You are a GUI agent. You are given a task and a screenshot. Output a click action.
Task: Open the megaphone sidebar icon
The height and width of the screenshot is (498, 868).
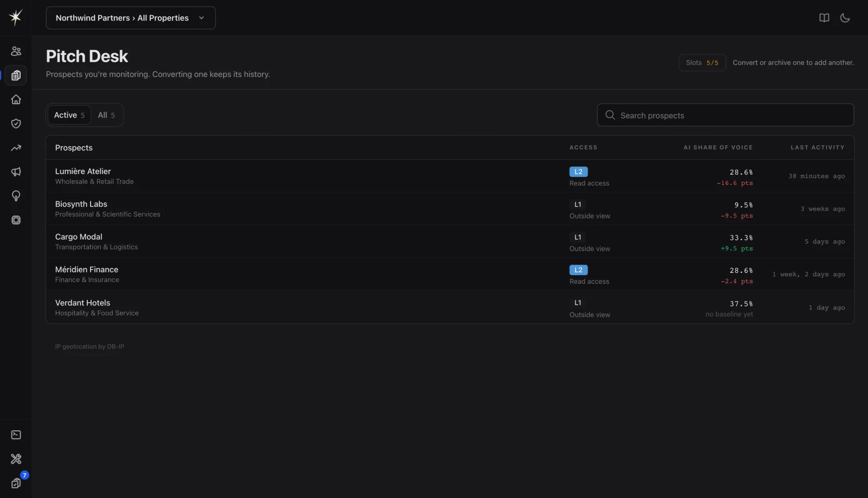click(16, 172)
